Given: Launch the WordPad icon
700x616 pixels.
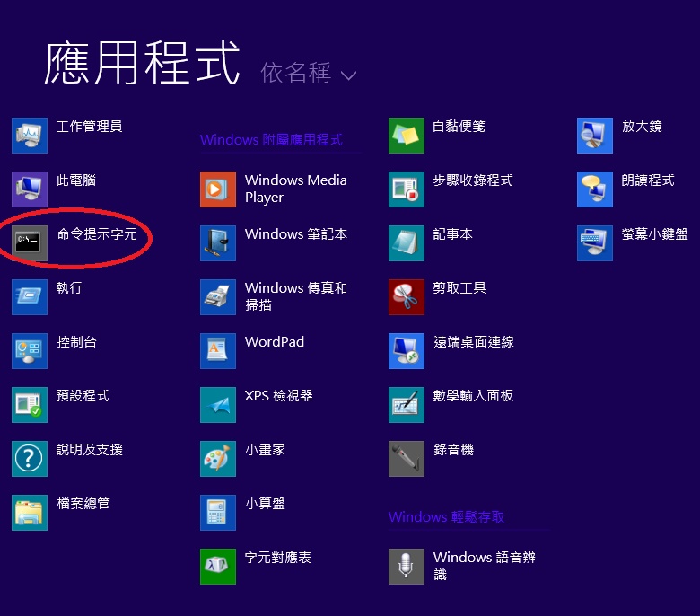Looking at the screenshot, I should (218, 351).
